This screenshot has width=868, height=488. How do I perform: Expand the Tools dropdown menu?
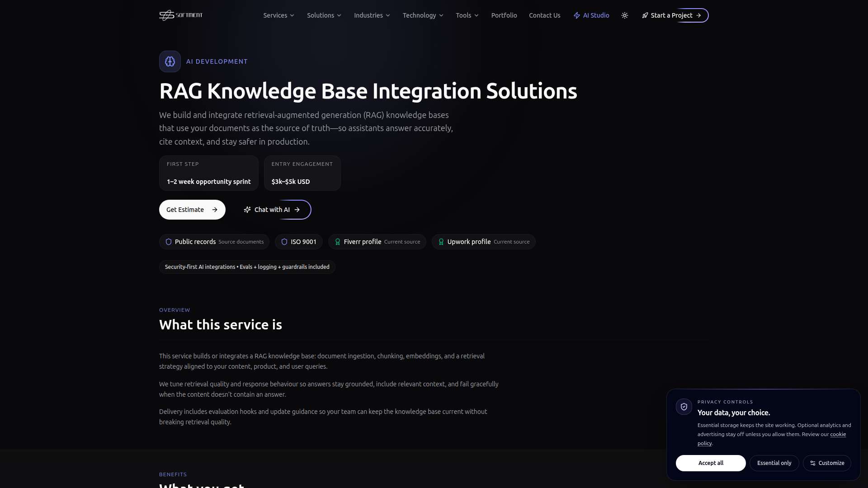467,15
